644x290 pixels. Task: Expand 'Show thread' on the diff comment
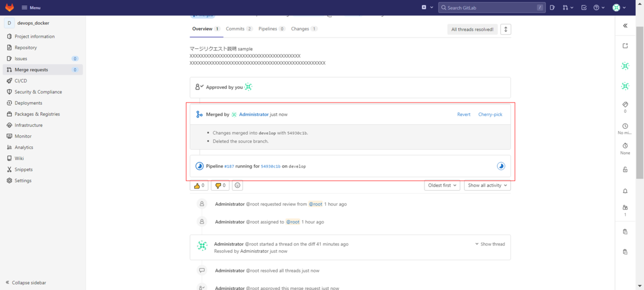pos(490,244)
